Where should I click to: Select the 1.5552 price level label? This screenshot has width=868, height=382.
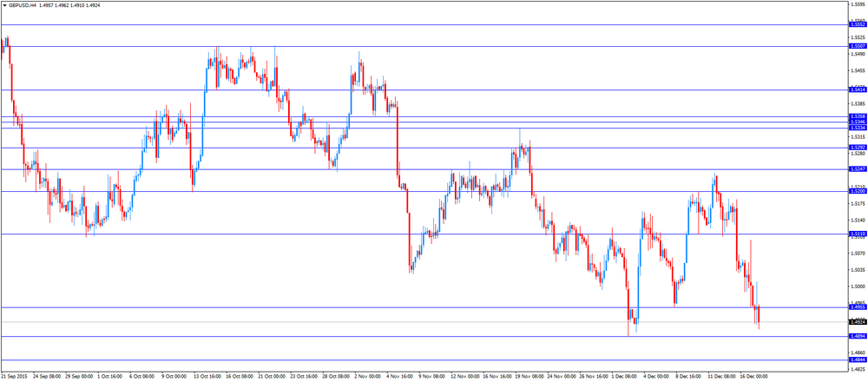click(857, 25)
